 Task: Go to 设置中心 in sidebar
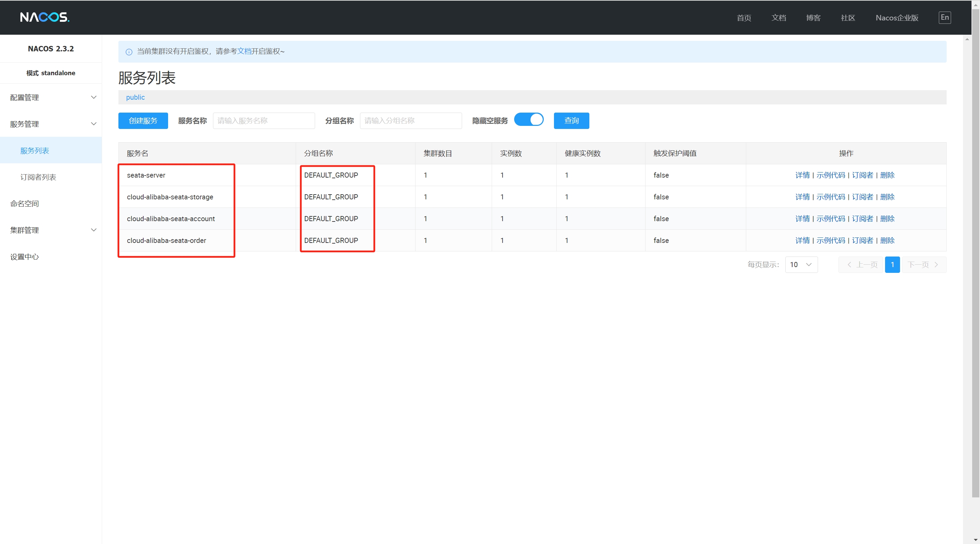point(24,257)
